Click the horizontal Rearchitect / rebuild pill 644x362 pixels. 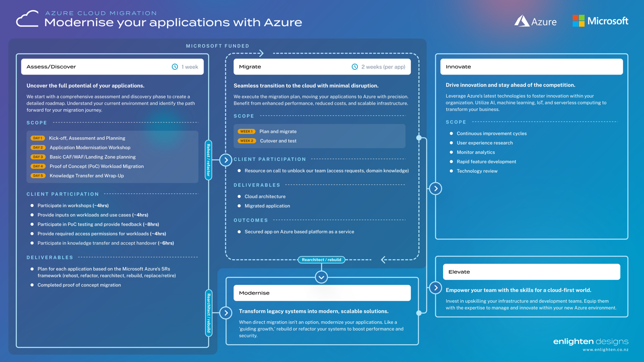[x=321, y=260]
